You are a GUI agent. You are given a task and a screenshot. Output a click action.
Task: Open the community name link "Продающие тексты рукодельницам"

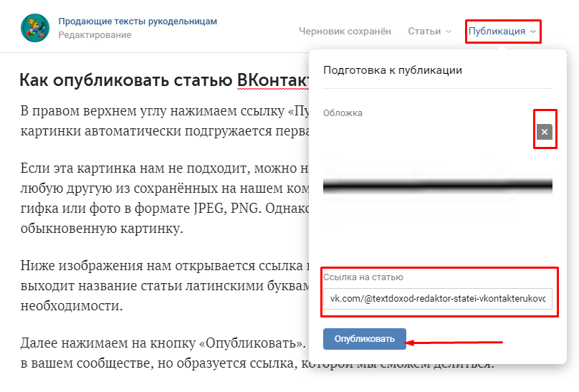(x=138, y=21)
